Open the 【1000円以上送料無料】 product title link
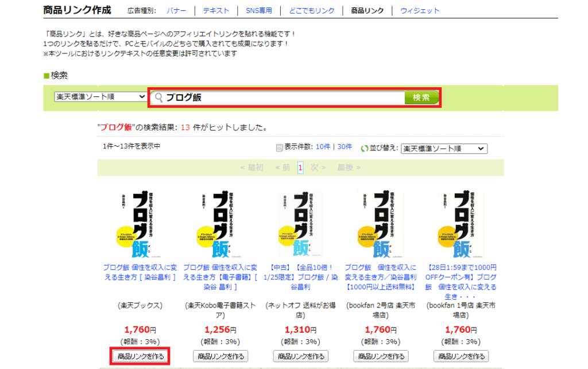Screen dimensions: 588x369 coord(381,277)
